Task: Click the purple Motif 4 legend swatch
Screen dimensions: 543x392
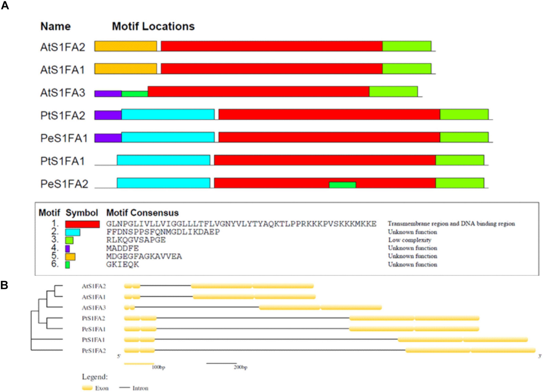Action: (67, 248)
